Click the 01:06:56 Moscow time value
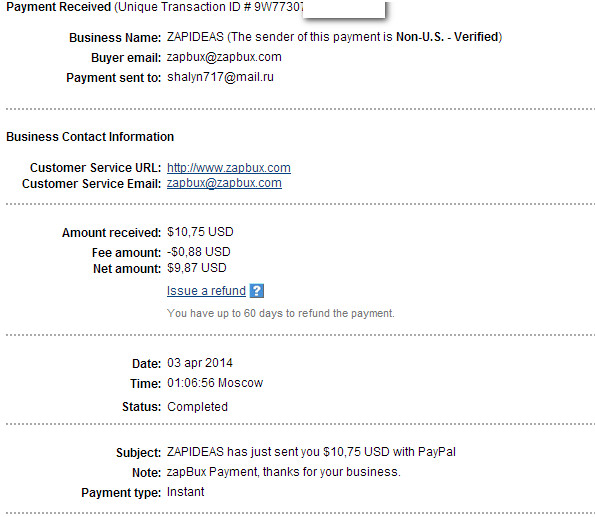This screenshot has height=517, width=595. pyautogui.click(x=215, y=383)
